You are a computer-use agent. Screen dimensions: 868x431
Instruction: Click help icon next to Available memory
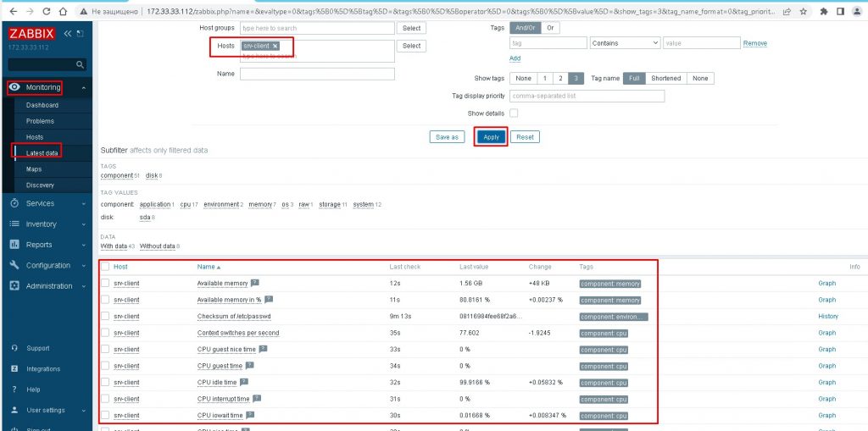click(255, 283)
